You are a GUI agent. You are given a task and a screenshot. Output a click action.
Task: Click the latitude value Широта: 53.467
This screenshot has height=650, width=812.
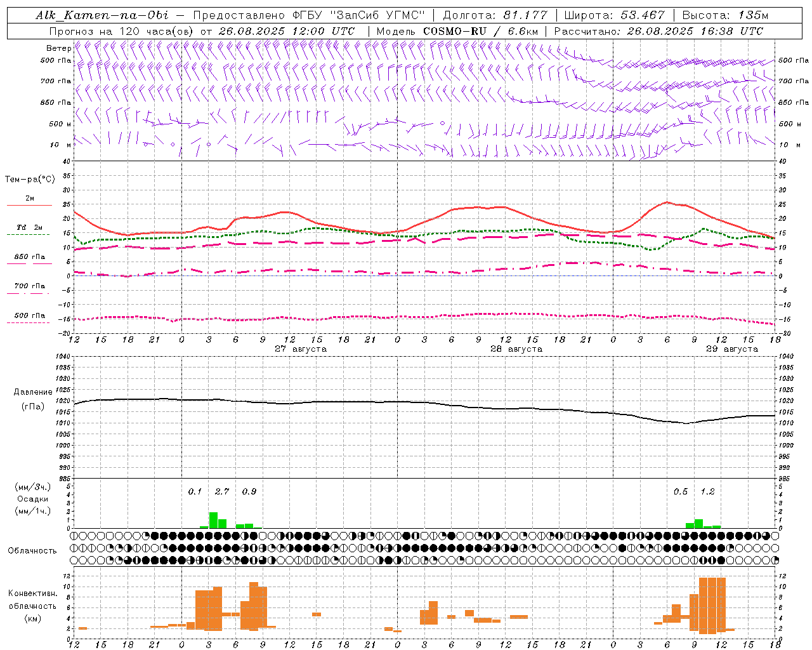(615, 15)
